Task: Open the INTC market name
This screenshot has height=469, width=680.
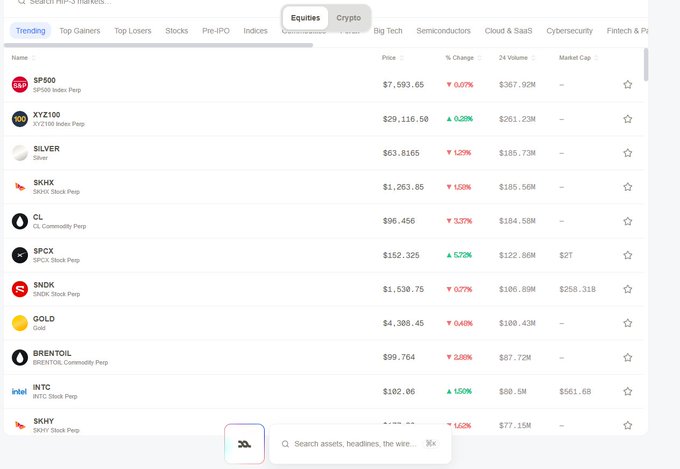Action: (42, 387)
